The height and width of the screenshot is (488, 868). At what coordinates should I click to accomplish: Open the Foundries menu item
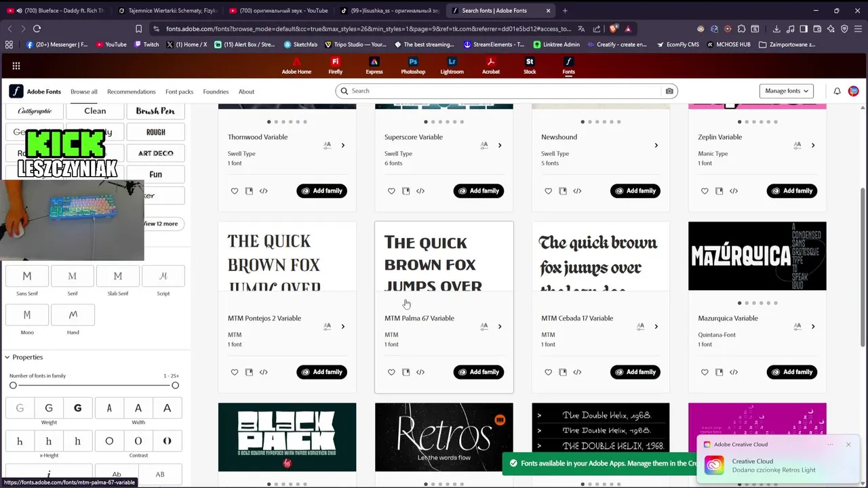(x=216, y=91)
